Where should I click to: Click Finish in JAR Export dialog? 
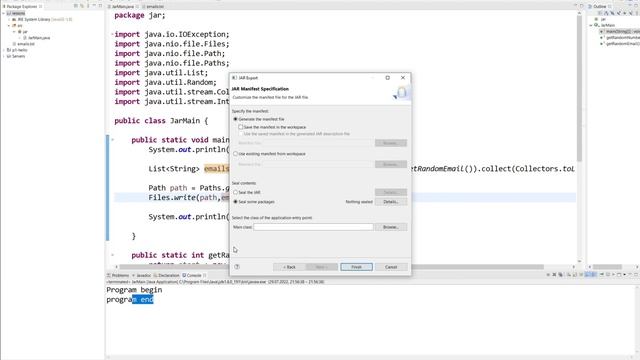point(356,267)
